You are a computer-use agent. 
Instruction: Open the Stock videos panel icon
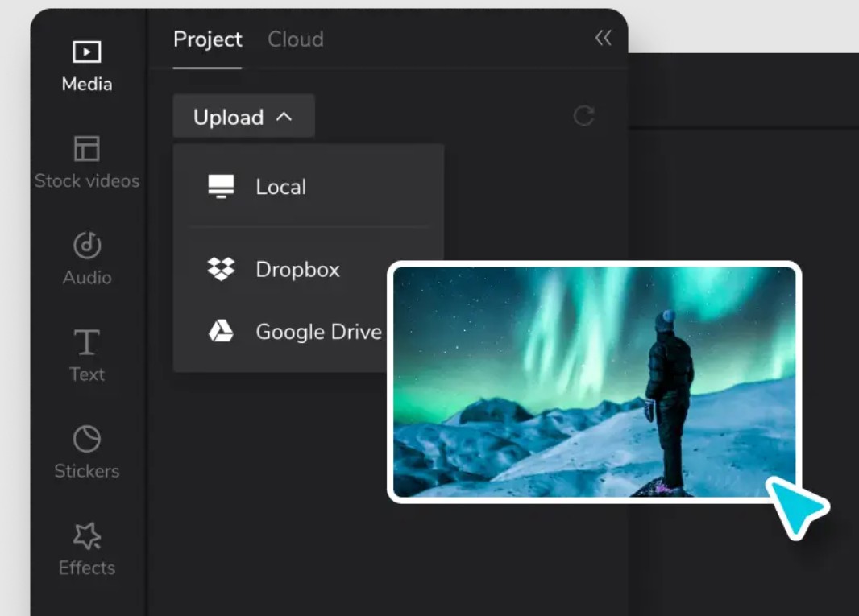pyautogui.click(x=86, y=149)
